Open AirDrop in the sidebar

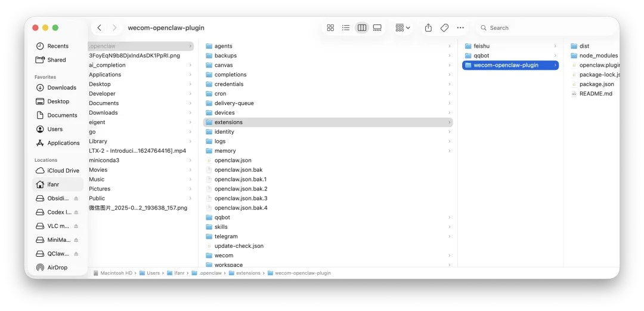pyautogui.click(x=57, y=267)
